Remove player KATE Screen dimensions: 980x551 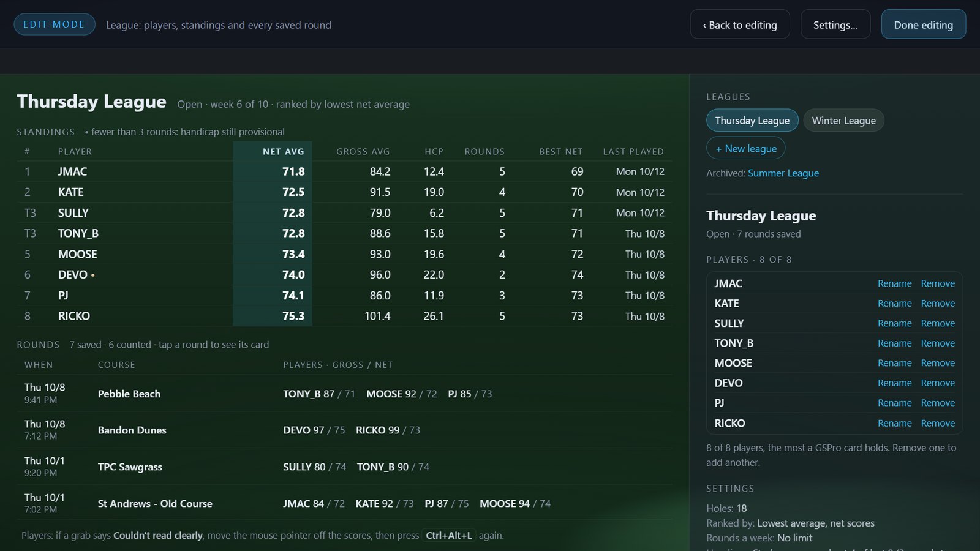[938, 303]
